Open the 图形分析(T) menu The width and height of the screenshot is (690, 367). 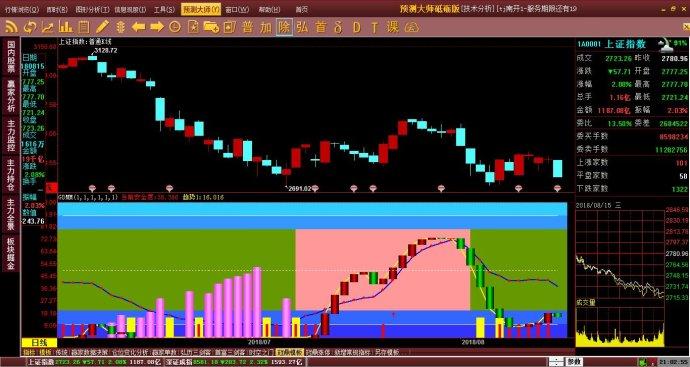[x=93, y=9]
